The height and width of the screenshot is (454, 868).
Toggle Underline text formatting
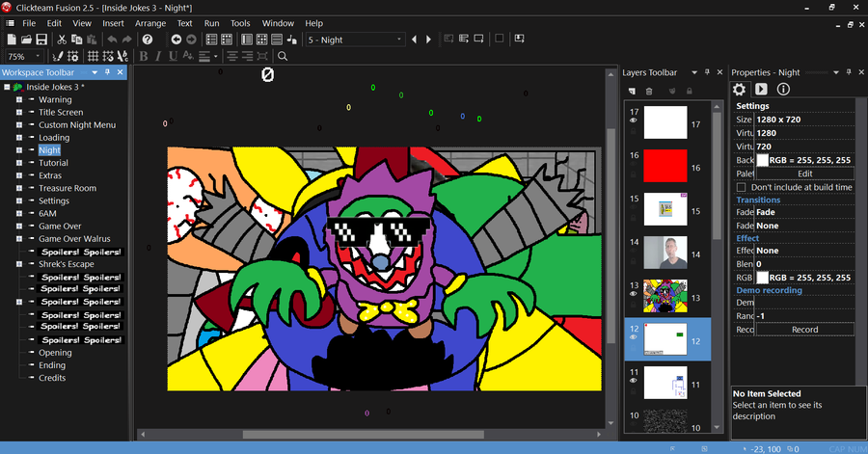173,56
